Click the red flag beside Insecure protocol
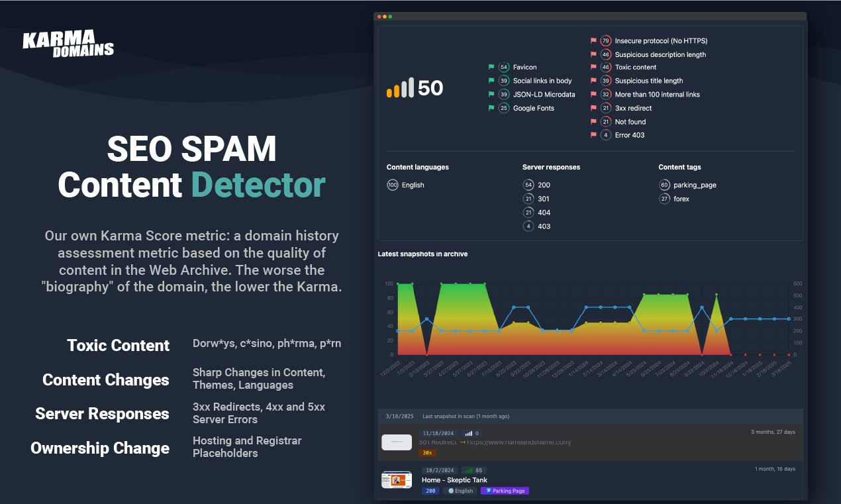The height and width of the screenshot is (504, 841). pos(593,40)
